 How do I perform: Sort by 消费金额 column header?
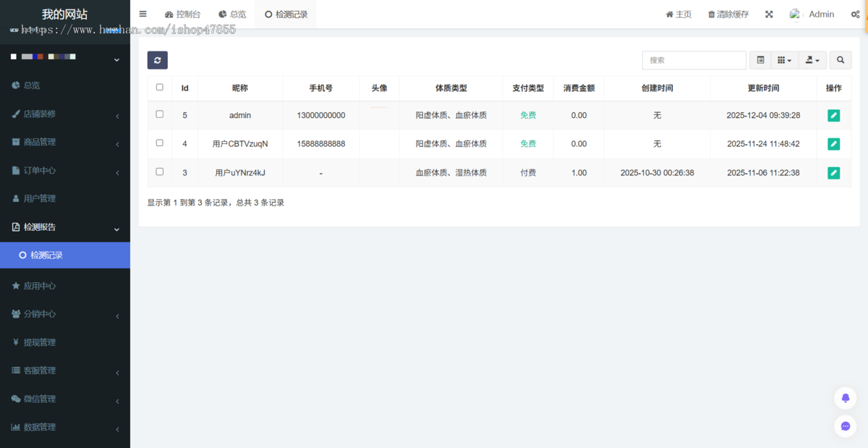tap(579, 88)
